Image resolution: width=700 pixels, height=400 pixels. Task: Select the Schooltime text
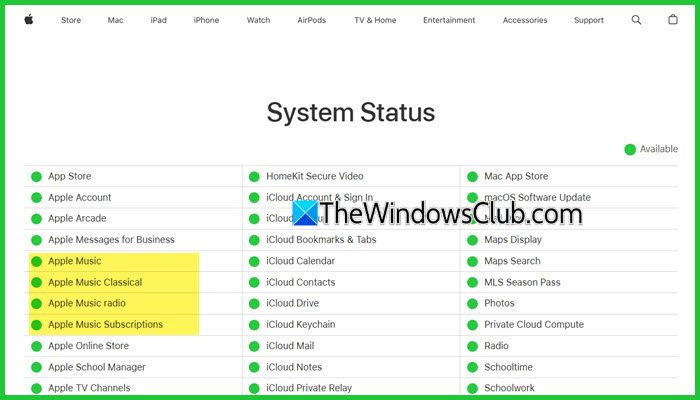coord(508,367)
